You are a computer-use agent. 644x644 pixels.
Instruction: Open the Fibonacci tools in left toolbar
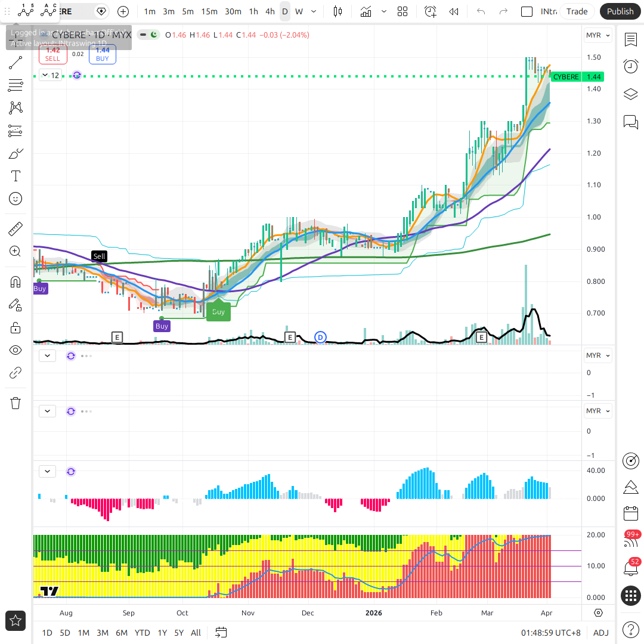(16, 85)
